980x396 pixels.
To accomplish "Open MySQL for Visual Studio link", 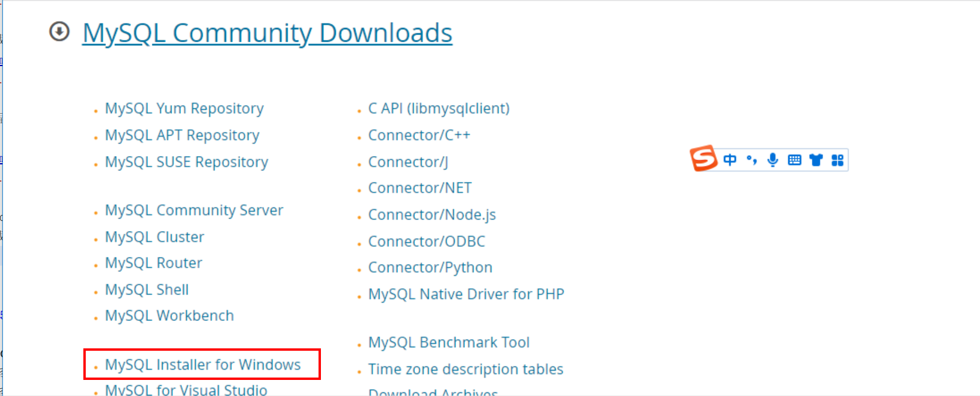I will 186,390.
